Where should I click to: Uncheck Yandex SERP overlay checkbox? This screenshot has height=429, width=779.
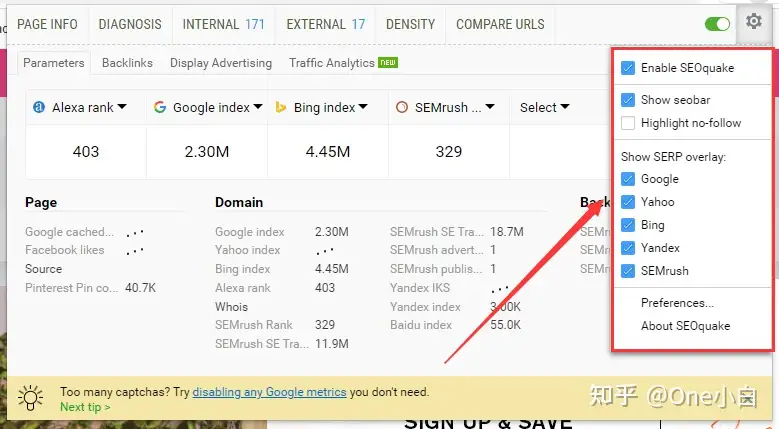(x=628, y=248)
